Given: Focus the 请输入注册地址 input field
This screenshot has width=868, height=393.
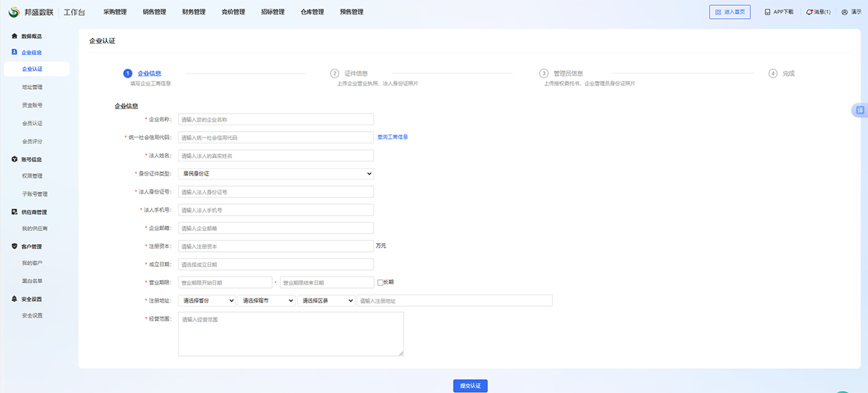Looking at the screenshot, I should pyautogui.click(x=454, y=300).
